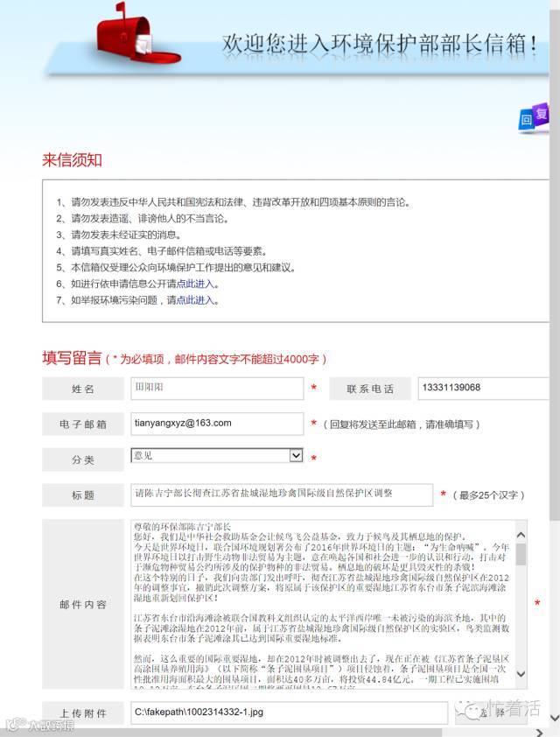Image resolution: width=560 pixels, height=737 pixels.
Task: Click 点此进入 link for information disclosure request
Action: coord(195,284)
